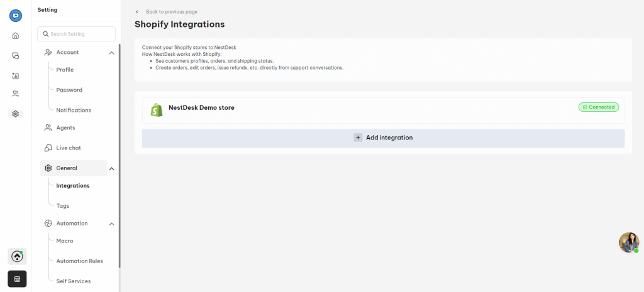Open Macro settings
The image size is (644, 292).
coord(65,241)
